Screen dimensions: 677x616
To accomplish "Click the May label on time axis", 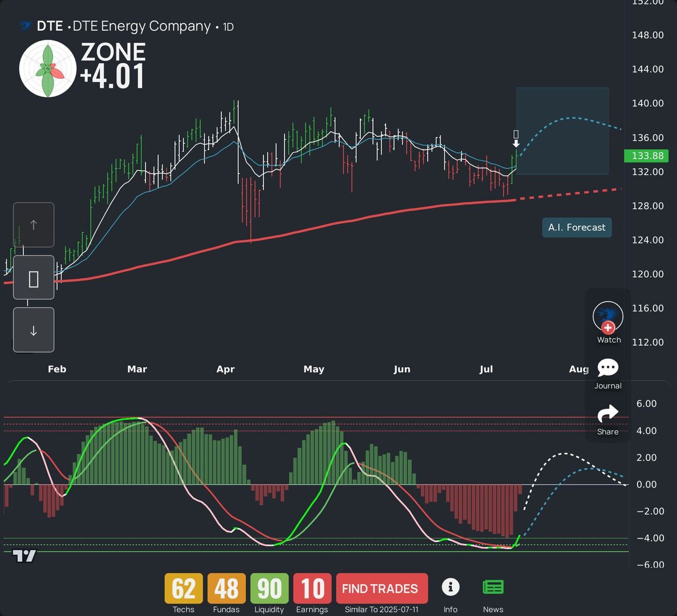I will (x=314, y=369).
